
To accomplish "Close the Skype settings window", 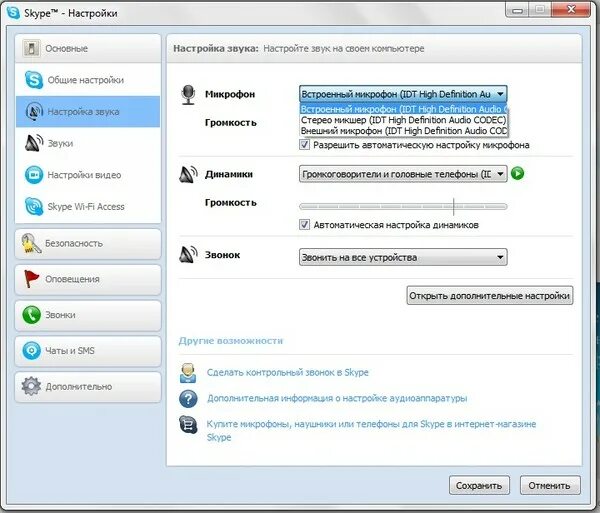I will click(x=571, y=9).
